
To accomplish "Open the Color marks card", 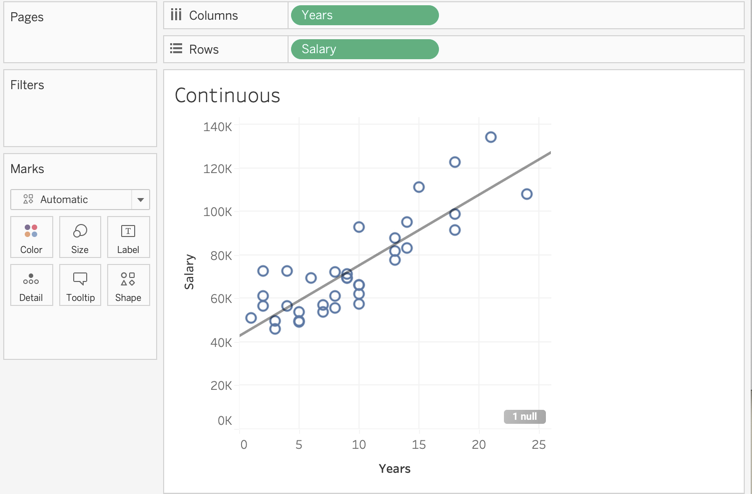I will (31, 238).
